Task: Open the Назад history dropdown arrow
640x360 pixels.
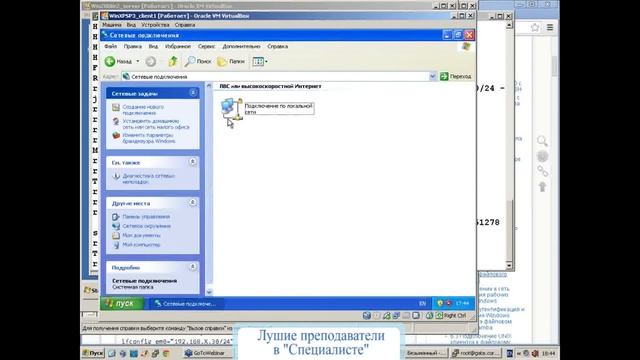Action: click(x=138, y=61)
